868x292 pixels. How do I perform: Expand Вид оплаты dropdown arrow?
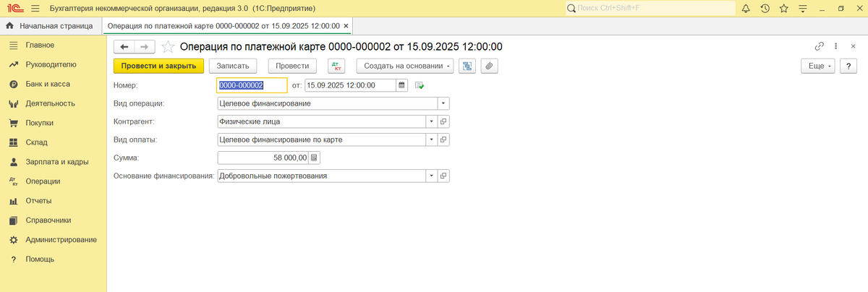pos(432,139)
